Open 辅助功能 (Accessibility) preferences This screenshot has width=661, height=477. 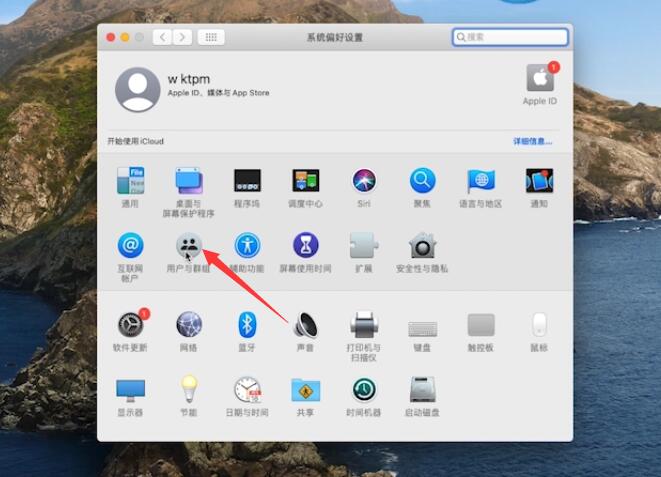(x=247, y=245)
